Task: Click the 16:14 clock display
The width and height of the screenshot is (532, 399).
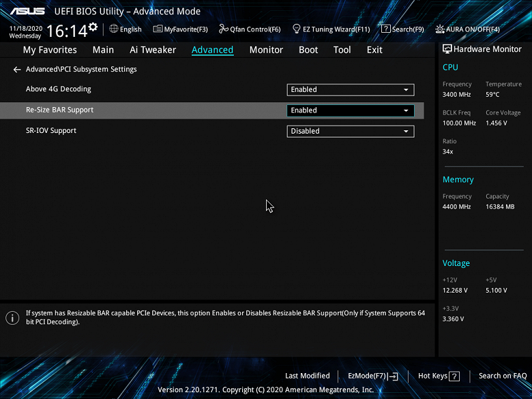Action: [x=67, y=31]
